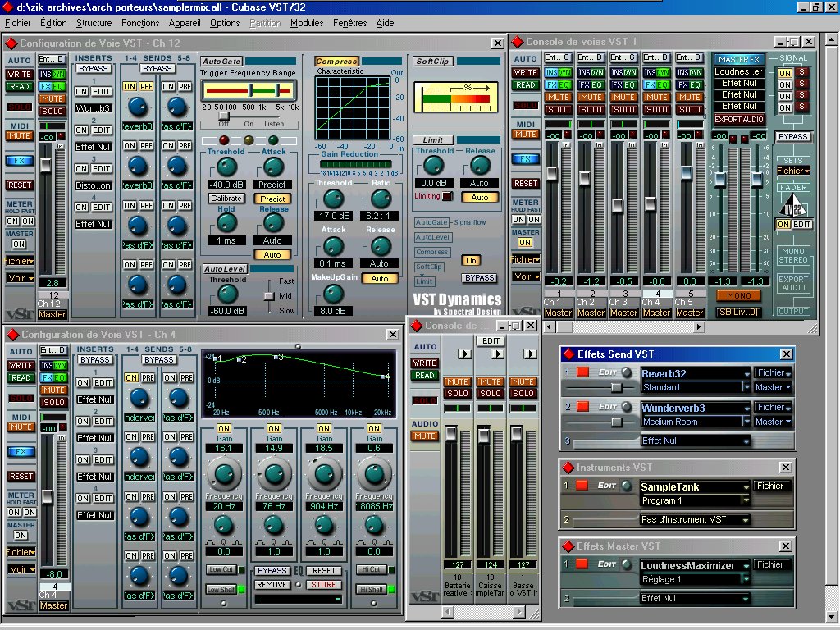
Task: Click BYPASS button in VST Dynamics
Action: 479,278
